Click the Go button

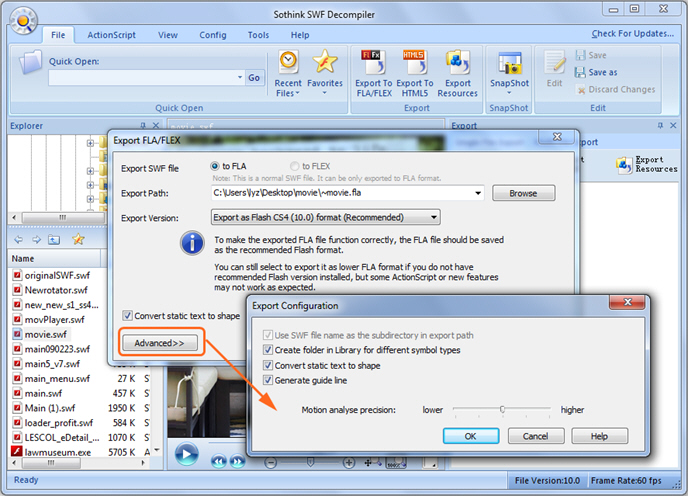click(254, 78)
